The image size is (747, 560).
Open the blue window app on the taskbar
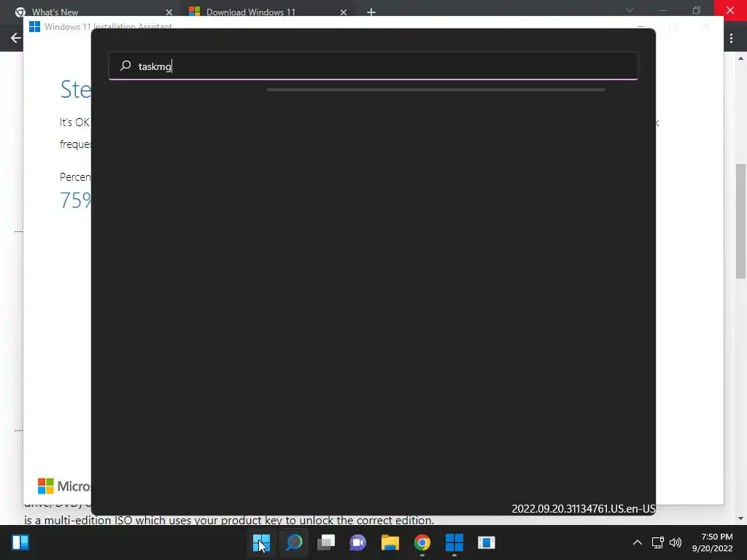click(x=487, y=542)
